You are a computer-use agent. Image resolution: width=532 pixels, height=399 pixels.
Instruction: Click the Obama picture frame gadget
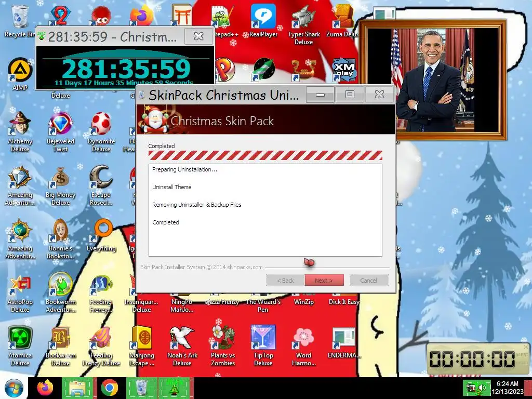pyautogui.click(x=432, y=79)
